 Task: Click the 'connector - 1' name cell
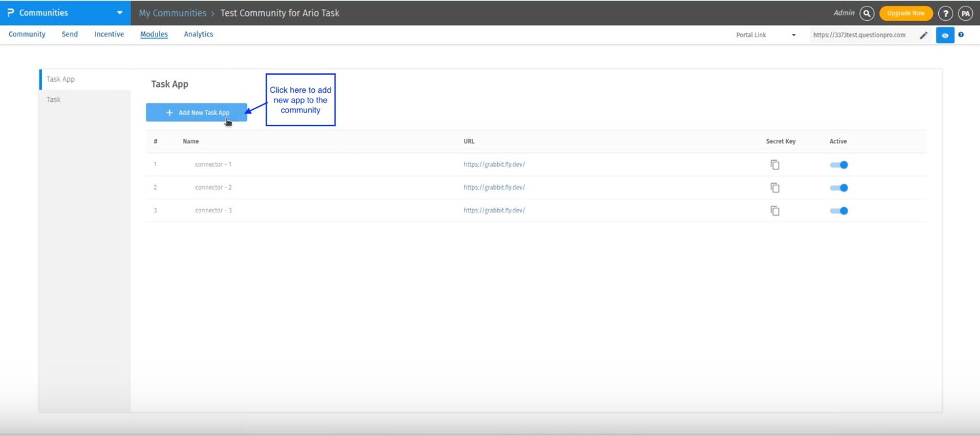pos(214,164)
